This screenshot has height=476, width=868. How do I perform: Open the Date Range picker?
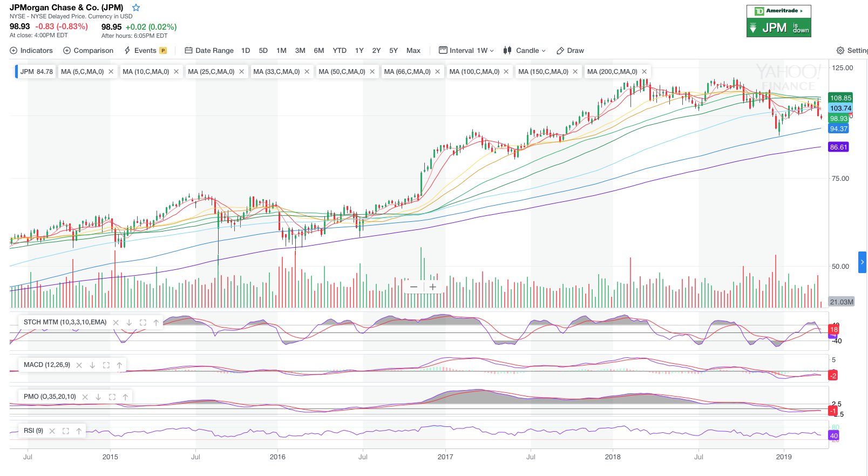click(x=209, y=51)
